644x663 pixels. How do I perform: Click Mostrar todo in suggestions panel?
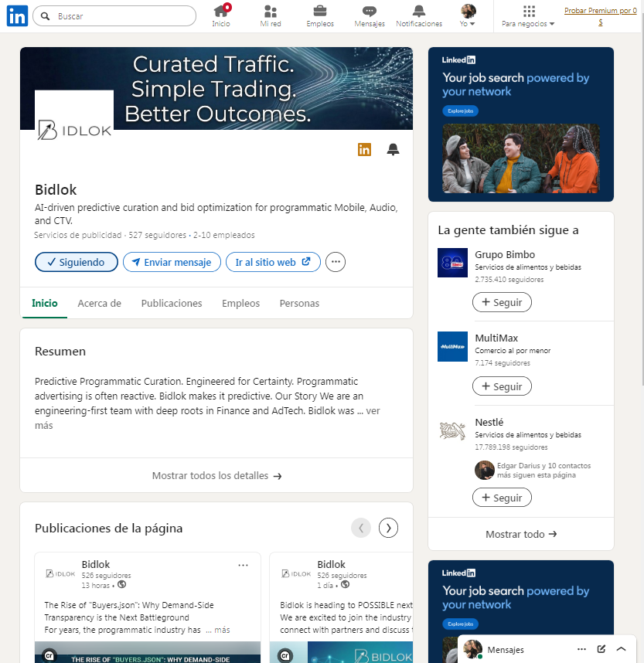(x=521, y=535)
